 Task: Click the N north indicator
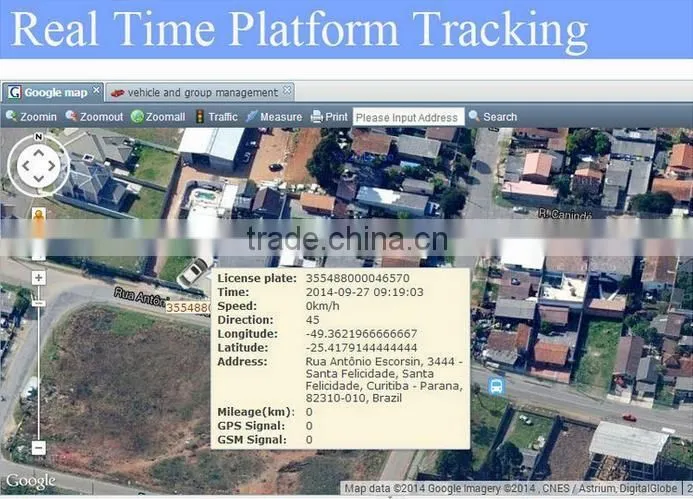tap(38, 137)
